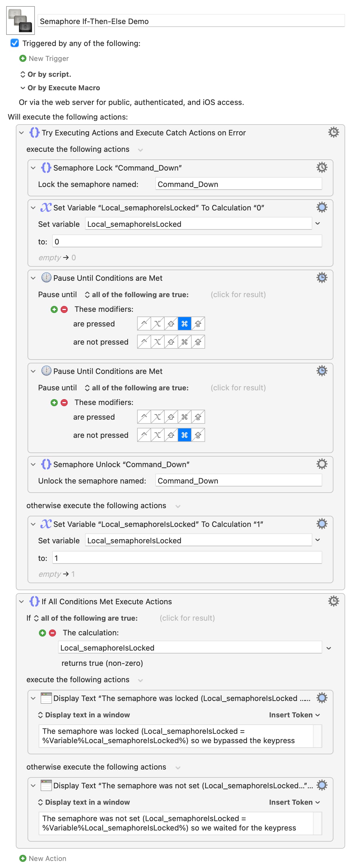Toggle Command modifier in first Pause 'are pressed' row
The height and width of the screenshot is (868, 351).
coord(184,324)
